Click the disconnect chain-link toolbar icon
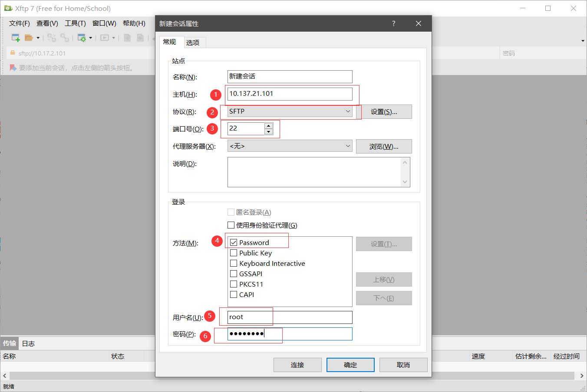587x392 pixels. [x=65, y=38]
